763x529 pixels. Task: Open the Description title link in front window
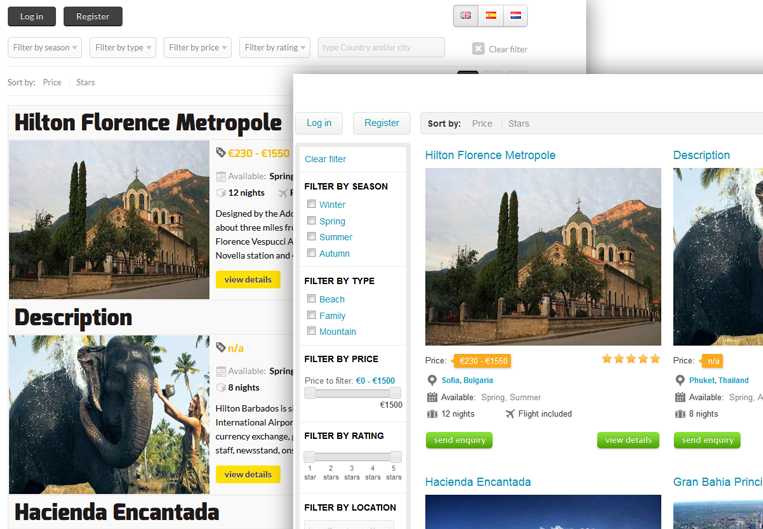click(x=701, y=155)
